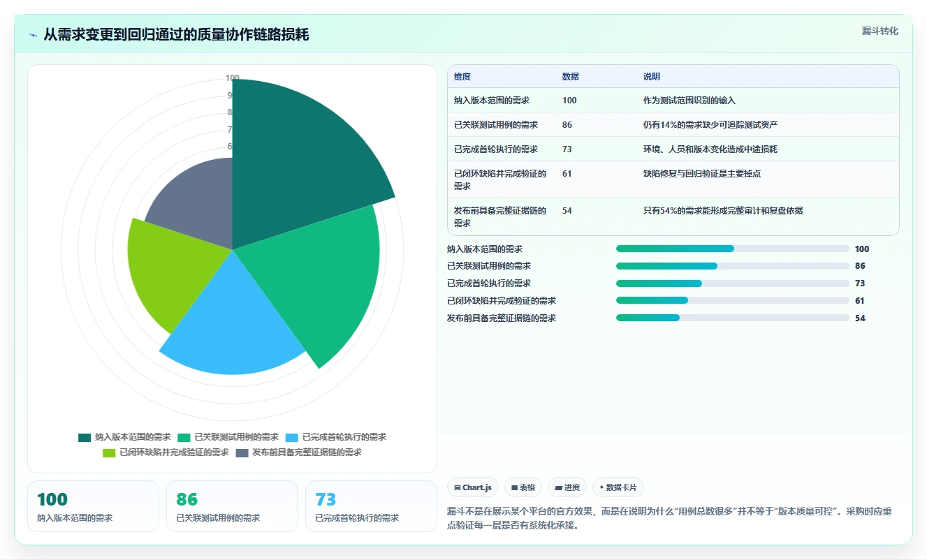Click table cell 已完成首轮执行的需求

[x=496, y=149]
